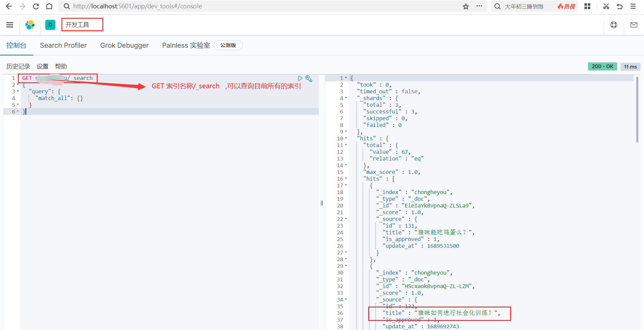644x330 pixels.
Task: Collapse the second hit object at line 29
Action: [x=346, y=266]
